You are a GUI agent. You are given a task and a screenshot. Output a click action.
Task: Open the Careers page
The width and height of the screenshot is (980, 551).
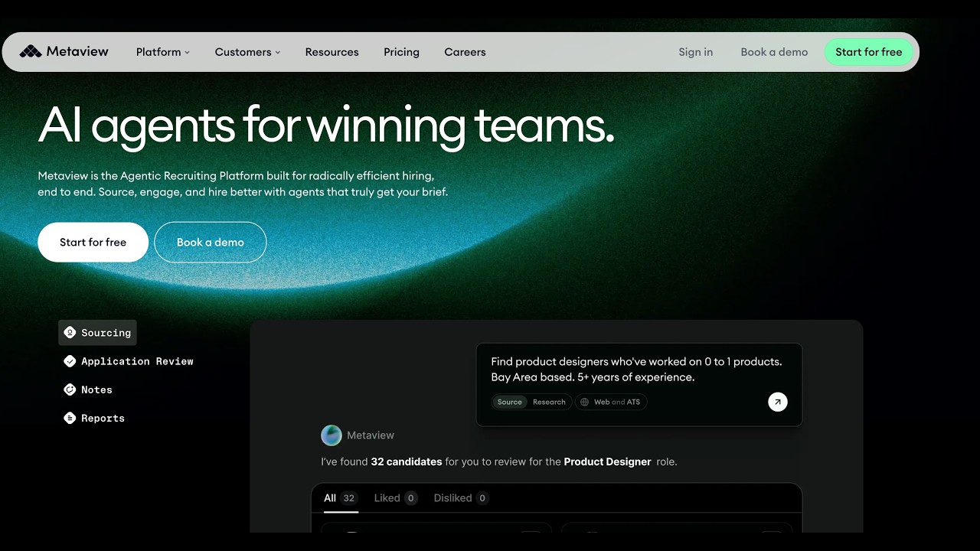(465, 52)
